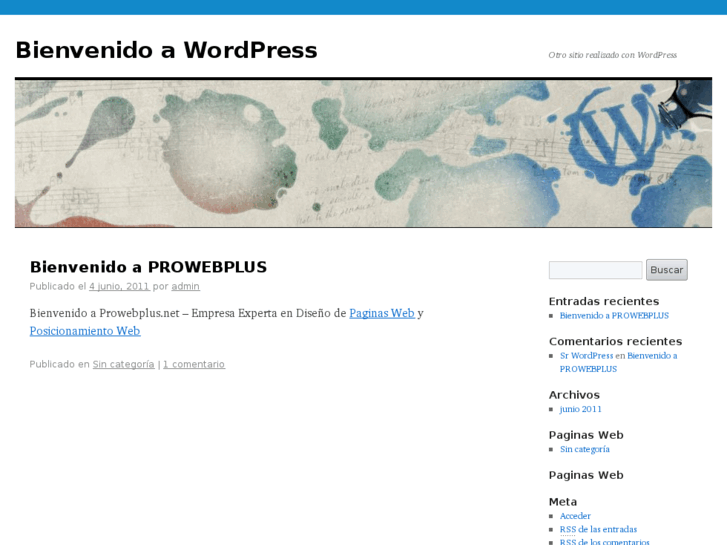Open the Sin categoría link under post
Viewport: 727px width, 545px height.
coord(123,364)
